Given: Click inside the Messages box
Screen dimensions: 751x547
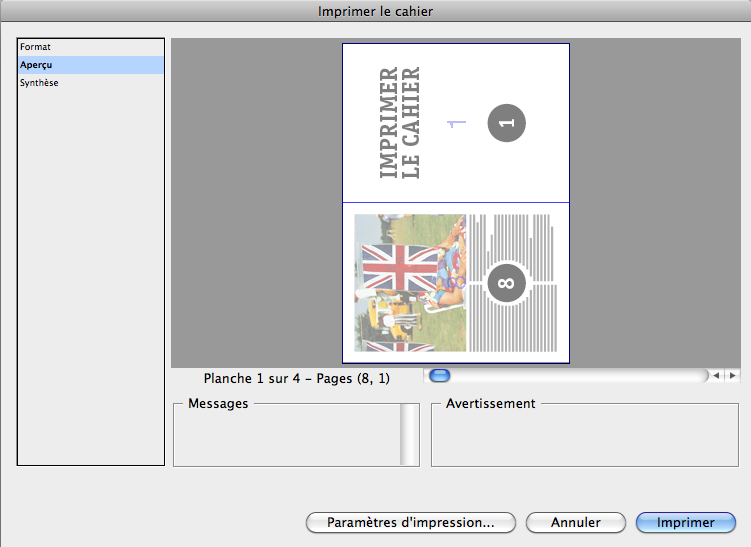Looking at the screenshot, I should [x=286, y=438].
